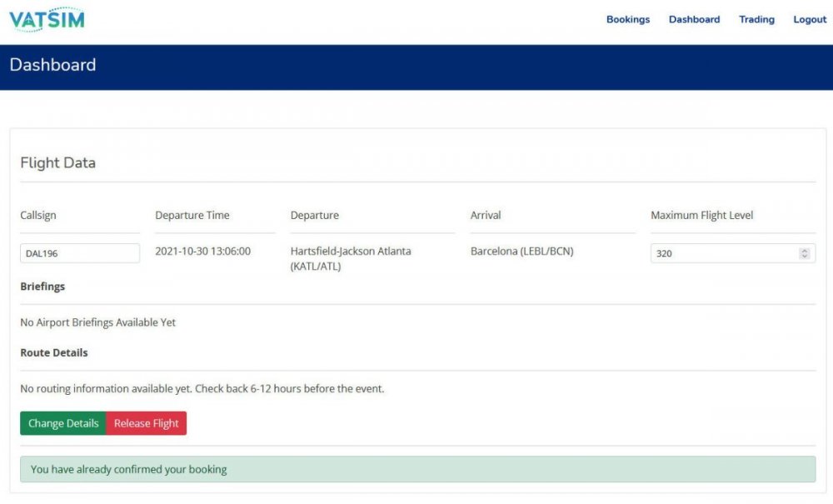
Task: Click the booking already confirmed banner
Action: pos(417,469)
